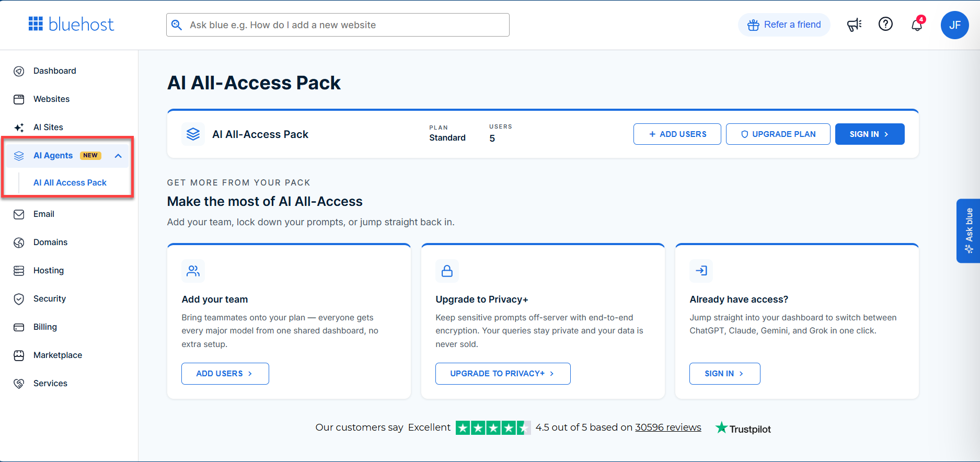Image resolution: width=980 pixels, height=462 pixels.
Task: Collapse the AI Agents menu chevron
Action: pyautogui.click(x=118, y=156)
